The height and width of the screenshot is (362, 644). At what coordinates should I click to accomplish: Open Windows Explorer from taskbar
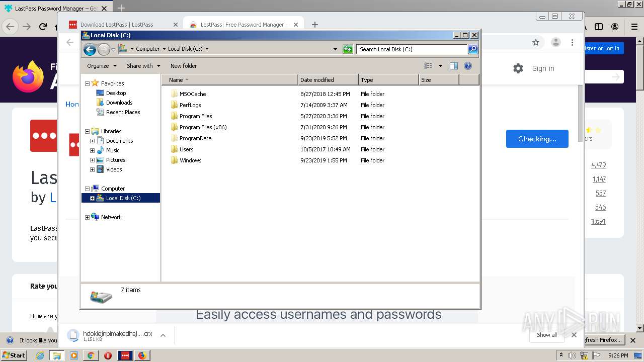56,355
